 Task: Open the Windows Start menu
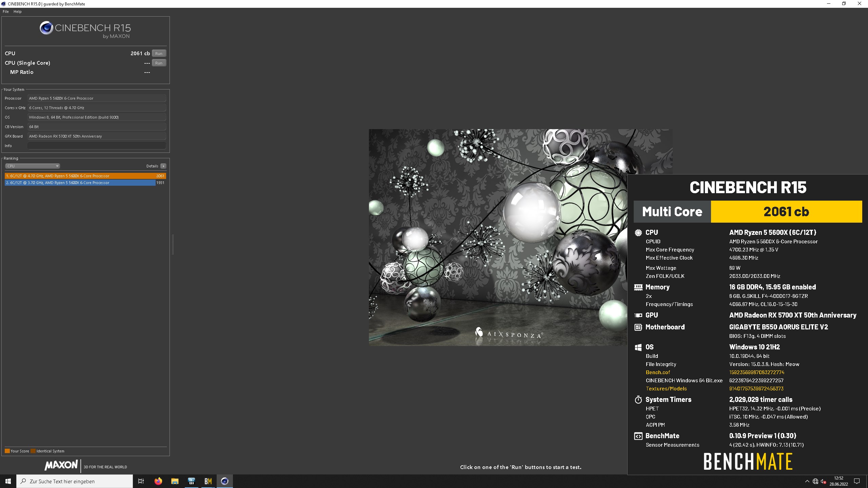pyautogui.click(x=8, y=481)
